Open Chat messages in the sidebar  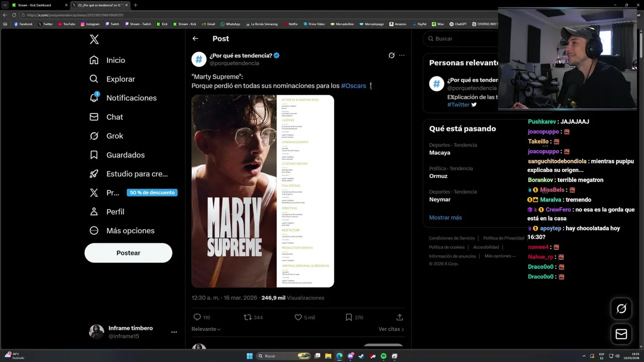(106, 117)
